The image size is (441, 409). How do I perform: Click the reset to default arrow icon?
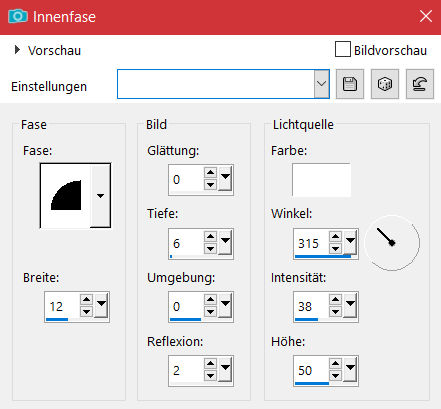pyautogui.click(x=420, y=84)
